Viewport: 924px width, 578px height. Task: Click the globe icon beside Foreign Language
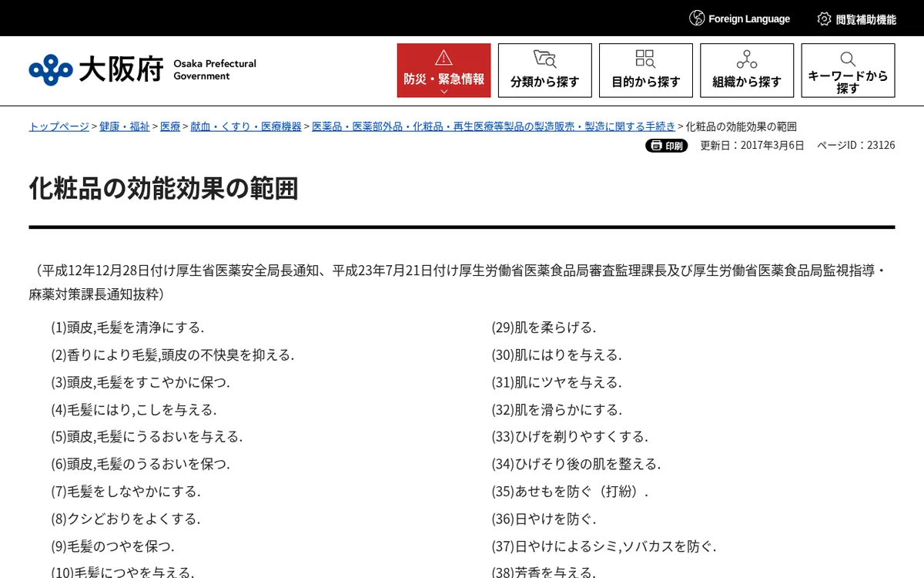[697, 18]
